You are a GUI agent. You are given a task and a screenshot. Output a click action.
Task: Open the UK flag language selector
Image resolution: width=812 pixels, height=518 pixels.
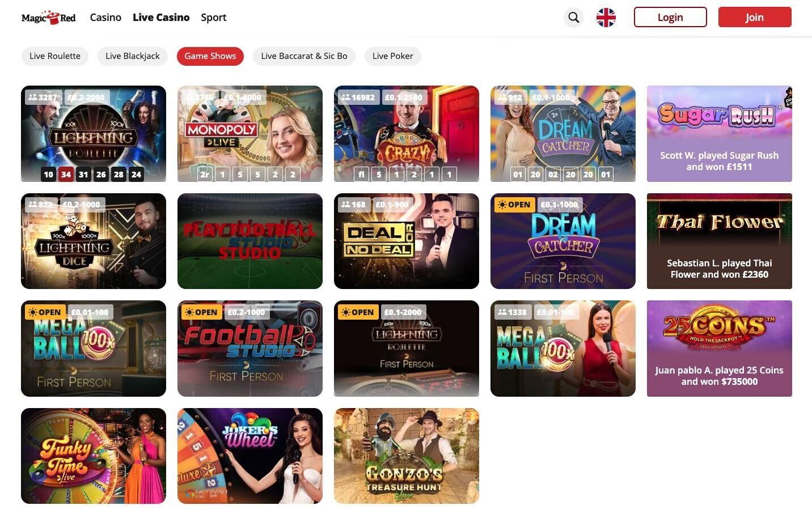606,18
